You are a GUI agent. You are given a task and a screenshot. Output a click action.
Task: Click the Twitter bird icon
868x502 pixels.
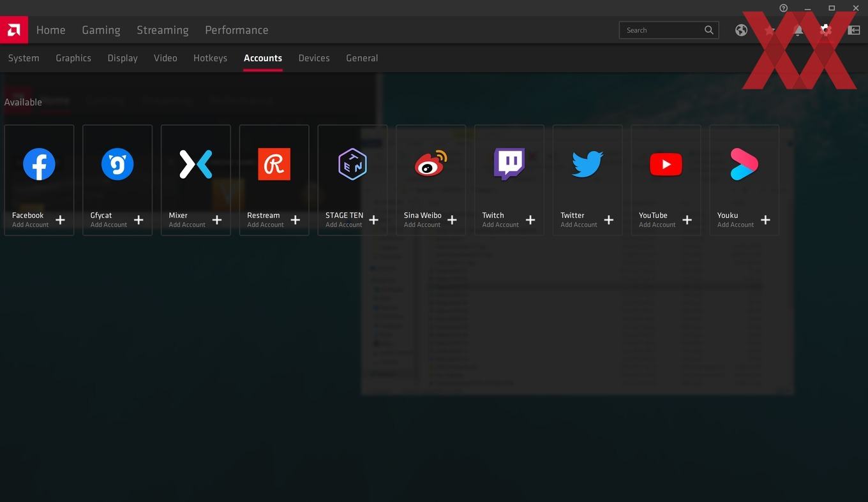(588, 164)
